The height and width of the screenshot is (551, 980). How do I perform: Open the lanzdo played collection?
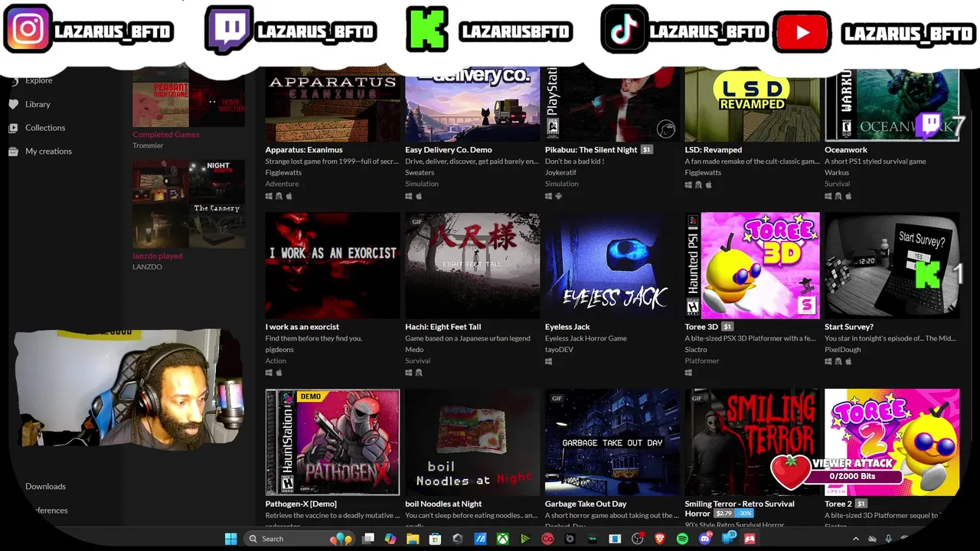point(158,256)
